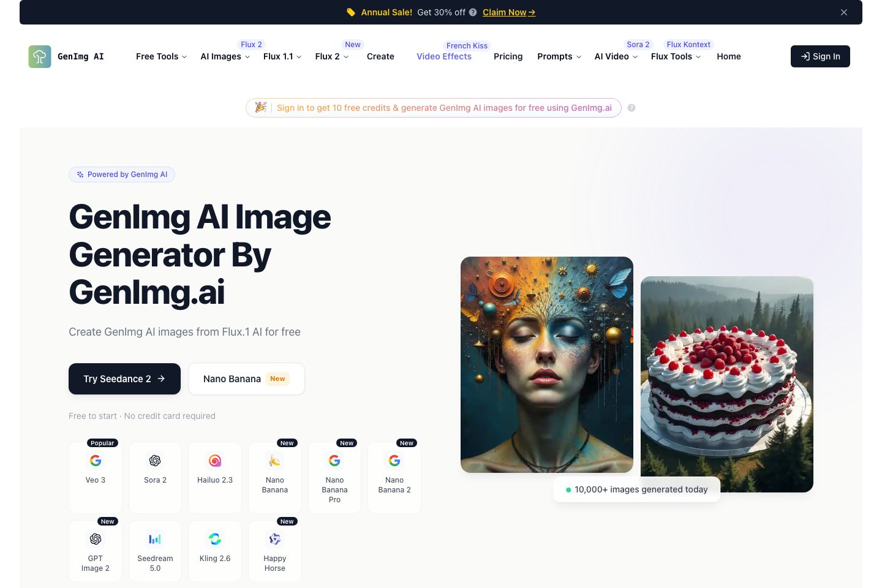Expand the Flux Tools dropdown

click(676, 56)
